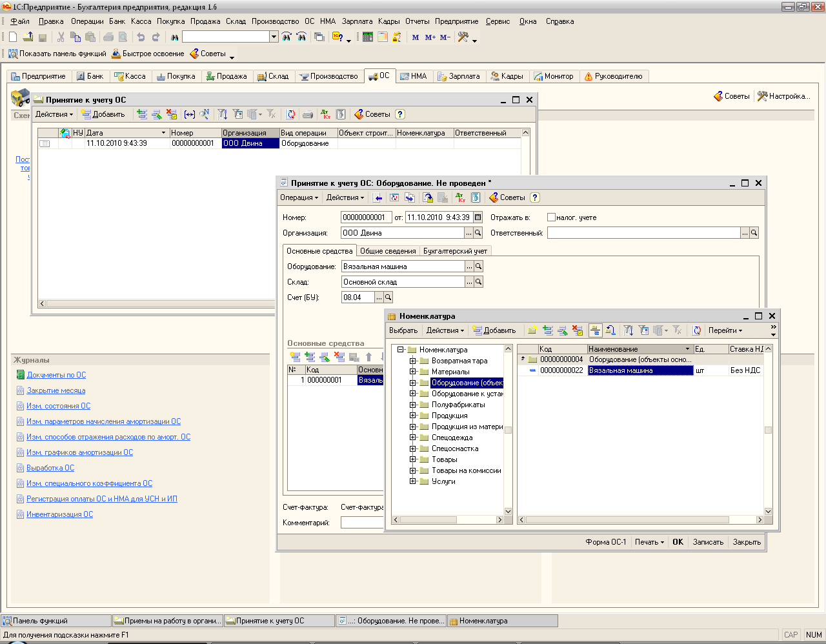This screenshot has width=826, height=644.
Task: Click mark for deletion icon in Номенклатура toolbar
Action: [578, 330]
